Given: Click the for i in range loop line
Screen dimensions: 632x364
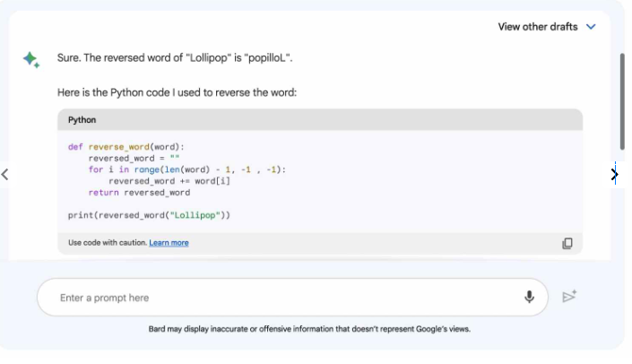Looking at the screenshot, I should [x=186, y=169].
